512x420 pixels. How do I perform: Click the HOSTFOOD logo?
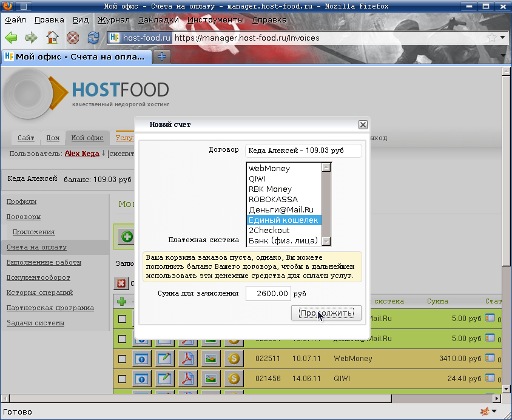[x=87, y=93]
